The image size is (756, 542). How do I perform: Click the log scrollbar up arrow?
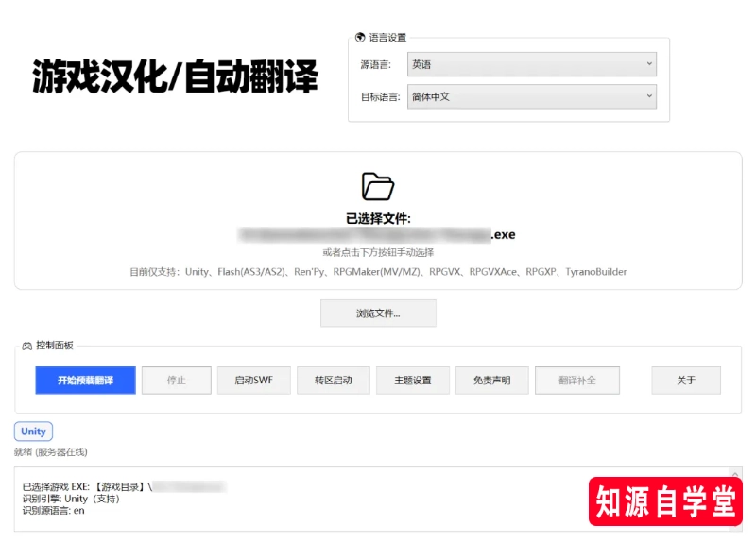tap(736, 474)
